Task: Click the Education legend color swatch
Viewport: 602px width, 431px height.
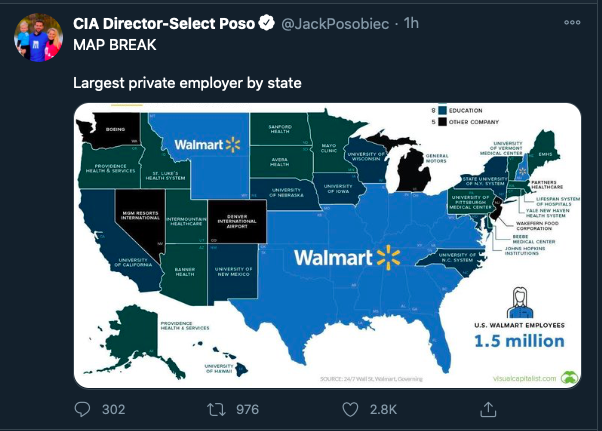Action: (x=443, y=109)
